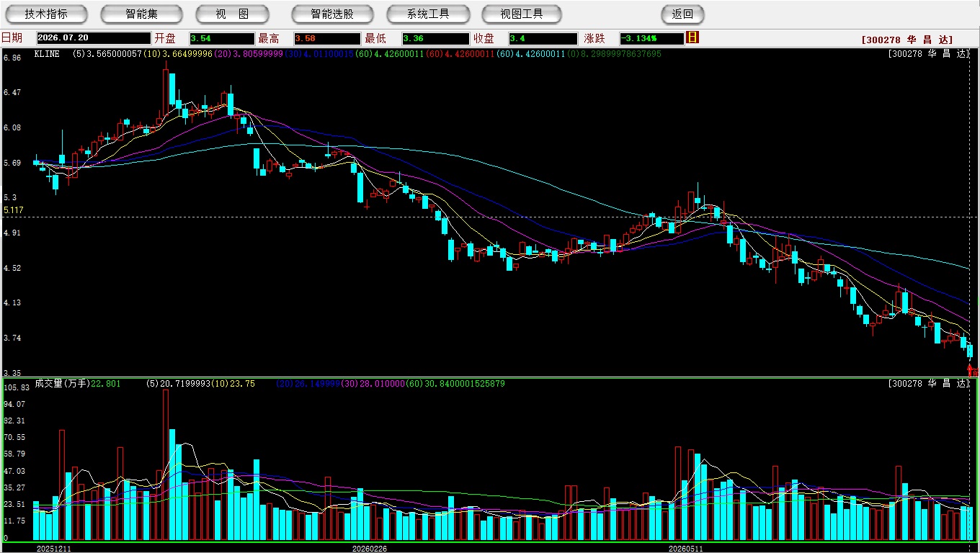980x553 pixels.
Task: Click the 58.79 volume axis label
Action: (x=14, y=454)
